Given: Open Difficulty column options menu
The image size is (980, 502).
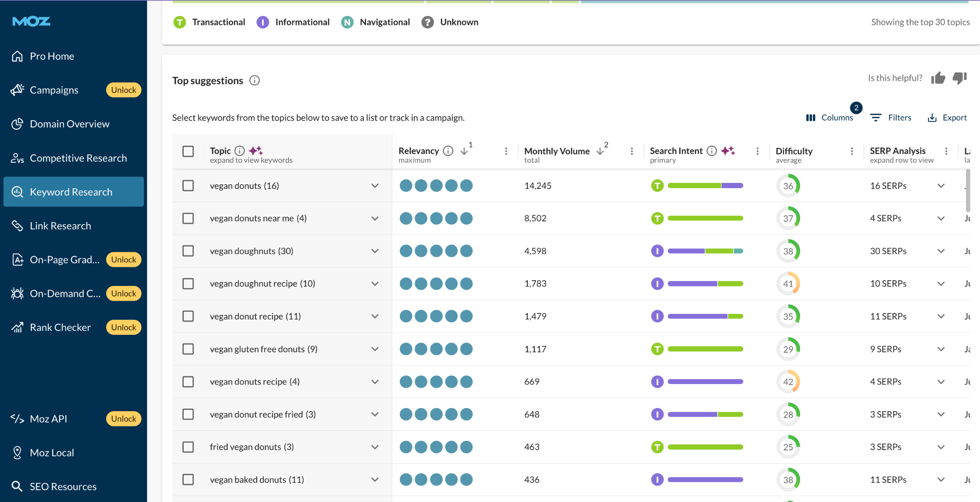Looking at the screenshot, I should tap(852, 151).
